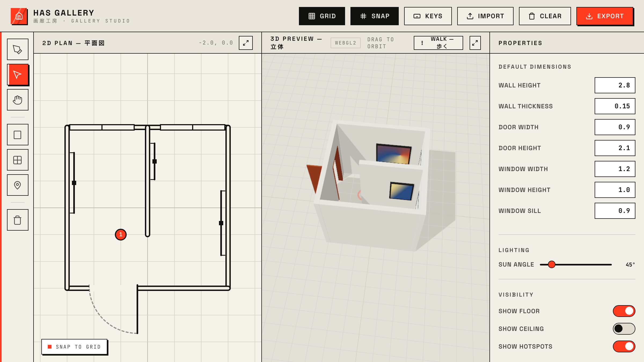Open the Keys shortcuts
The width and height of the screenshot is (644, 362).
[428, 16]
